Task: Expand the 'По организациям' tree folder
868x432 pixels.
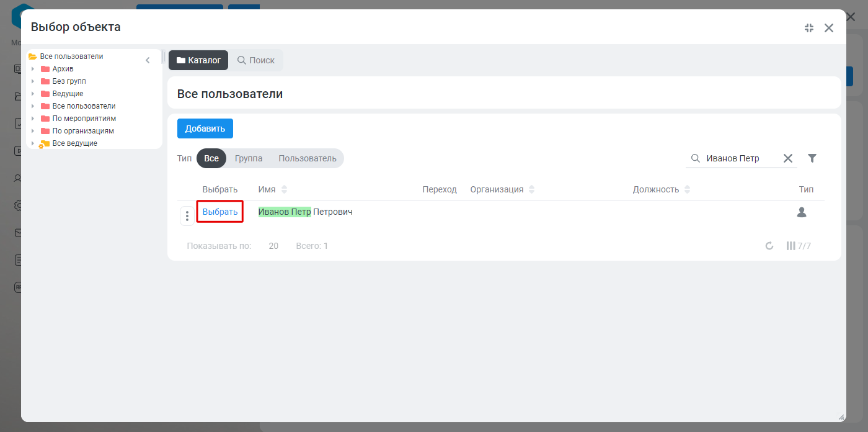Action: coord(33,131)
